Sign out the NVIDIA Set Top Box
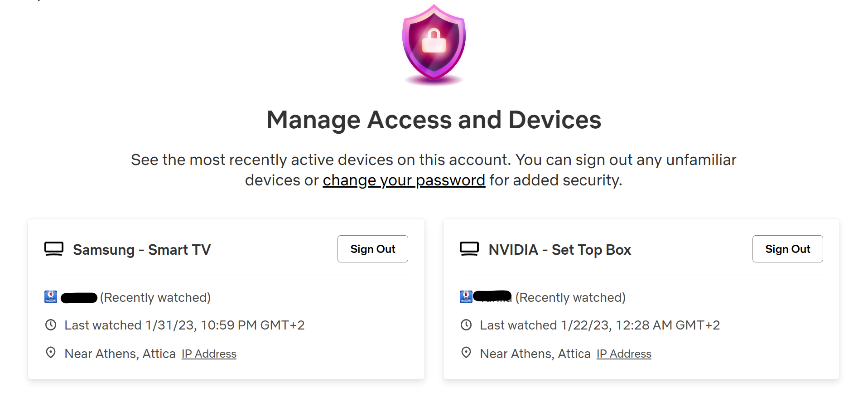Screen dimensions: 868x417 tap(787, 249)
